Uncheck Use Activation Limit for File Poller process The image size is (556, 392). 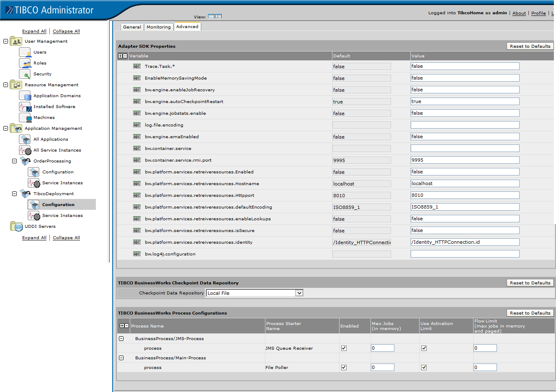coord(424,367)
